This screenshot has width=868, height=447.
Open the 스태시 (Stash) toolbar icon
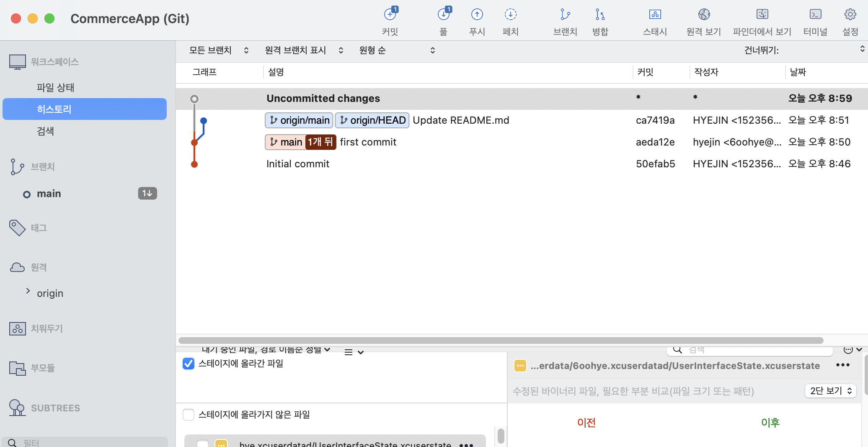tap(654, 20)
